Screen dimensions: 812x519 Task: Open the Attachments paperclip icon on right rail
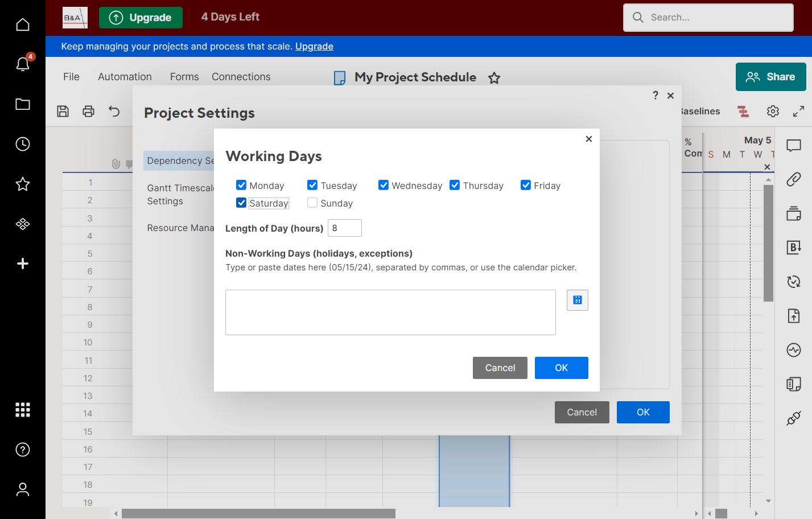click(x=794, y=179)
